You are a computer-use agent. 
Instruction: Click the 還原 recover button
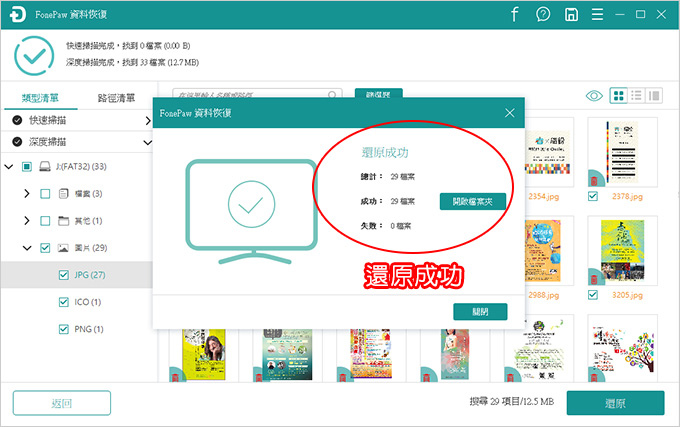pyautogui.click(x=615, y=403)
